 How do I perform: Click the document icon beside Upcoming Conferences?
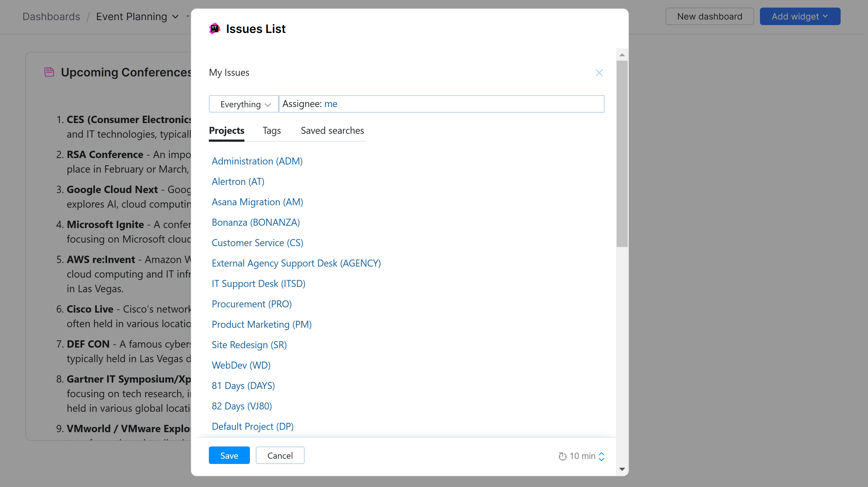pos(49,71)
